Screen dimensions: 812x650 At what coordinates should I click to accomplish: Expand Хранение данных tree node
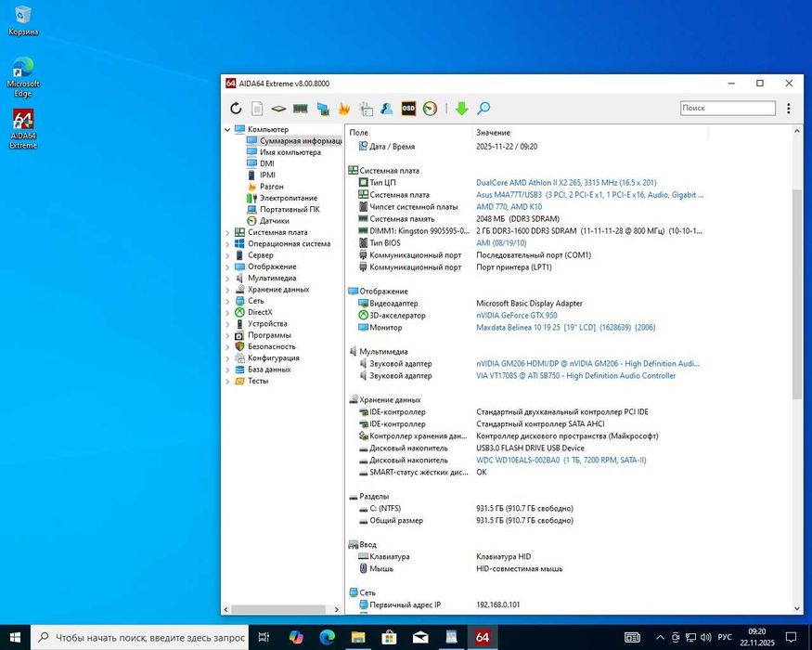tap(227, 290)
